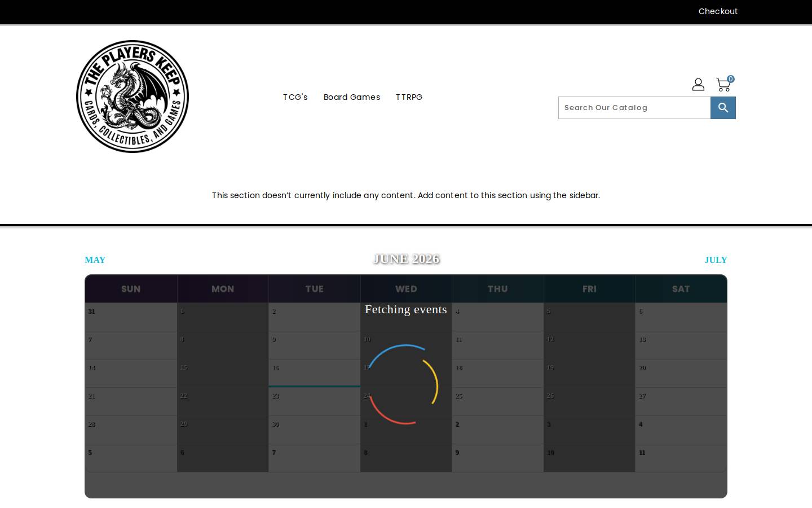Select the calendar cell for May 31
812x508 pixels.
(x=131, y=317)
